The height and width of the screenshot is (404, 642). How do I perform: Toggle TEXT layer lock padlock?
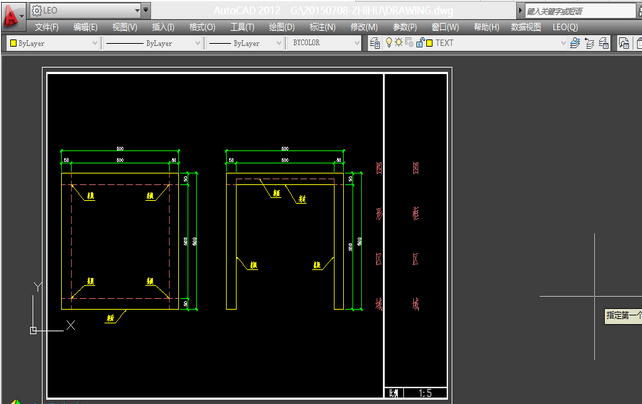pos(420,43)
